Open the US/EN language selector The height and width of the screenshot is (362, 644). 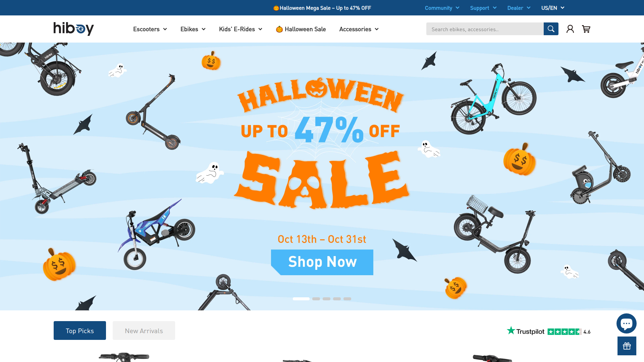pyautogui.click(x=553, y=8)
